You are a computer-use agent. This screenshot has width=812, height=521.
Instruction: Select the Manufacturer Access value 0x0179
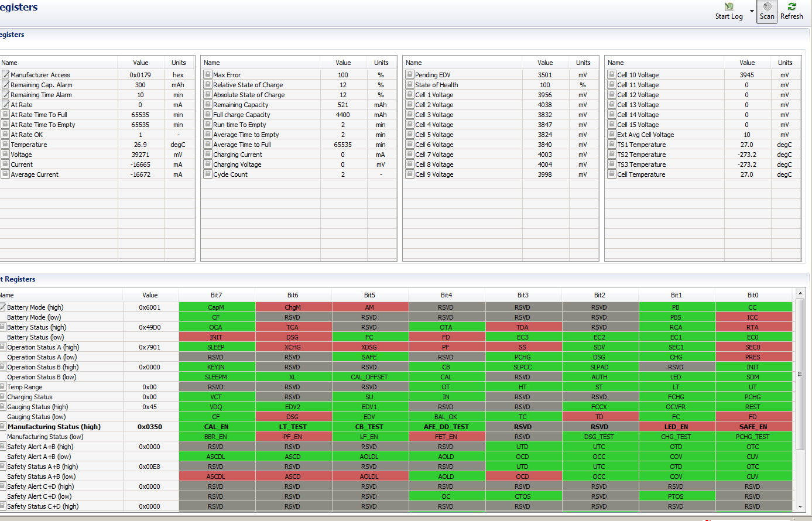click(141, 75)
